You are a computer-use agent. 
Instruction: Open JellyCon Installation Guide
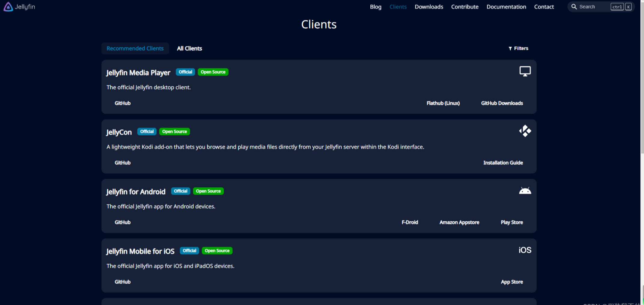(503, 163)
